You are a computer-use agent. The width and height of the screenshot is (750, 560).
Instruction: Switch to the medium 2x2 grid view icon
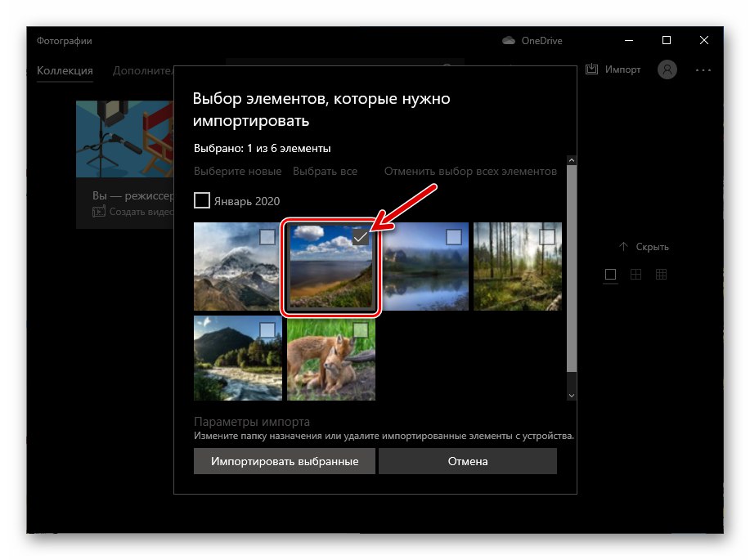[x=635, y=275]
